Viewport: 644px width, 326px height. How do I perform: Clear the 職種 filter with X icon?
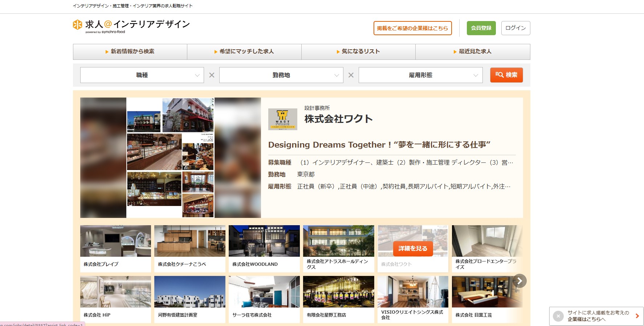coord(212,75)
